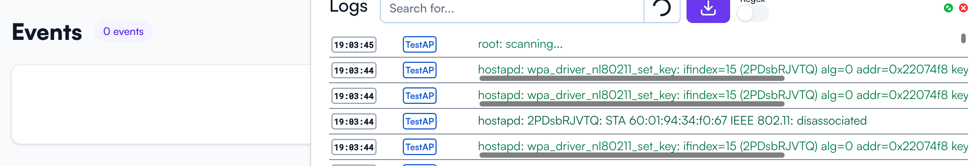Select the 'root: scanning...' log message
980x166 pixels.
pyautogui.click(x=520, y=44)
